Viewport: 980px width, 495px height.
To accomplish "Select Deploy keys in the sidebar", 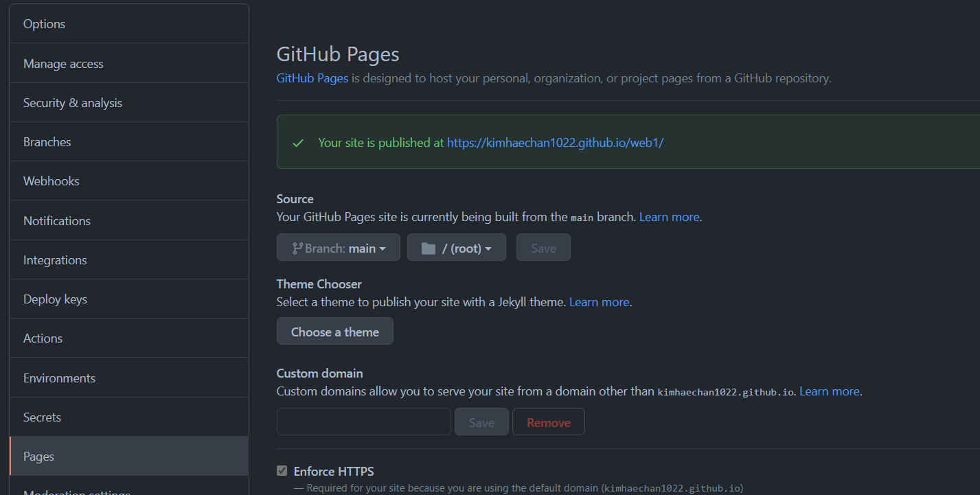I will click(x=128, y=299).
